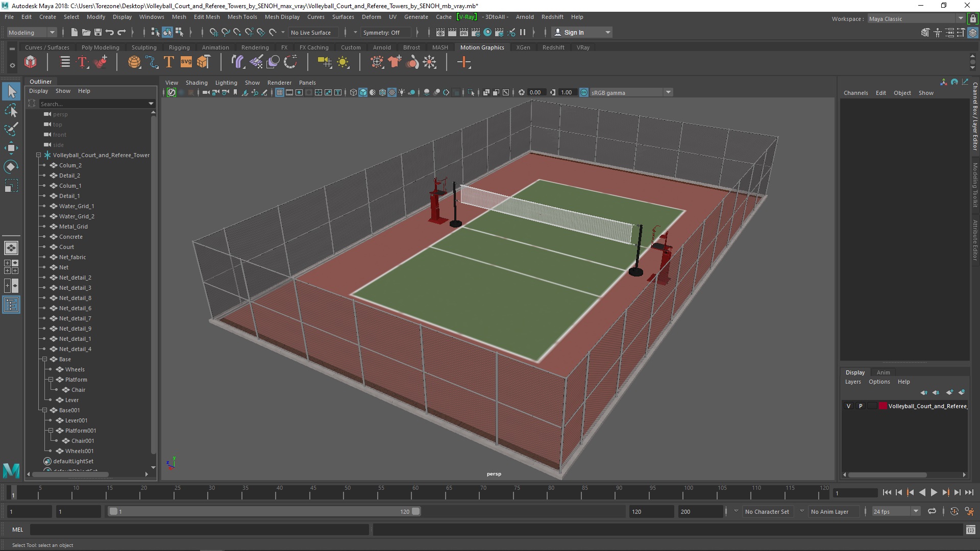980x551 pixels.
Task: Switch to the Poly Modeling shelf tab
Action: click(x=100, y=47)
